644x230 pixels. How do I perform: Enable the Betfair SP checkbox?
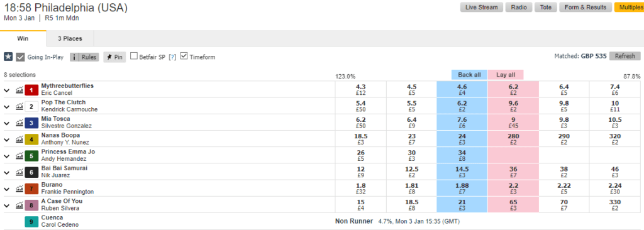133,56
